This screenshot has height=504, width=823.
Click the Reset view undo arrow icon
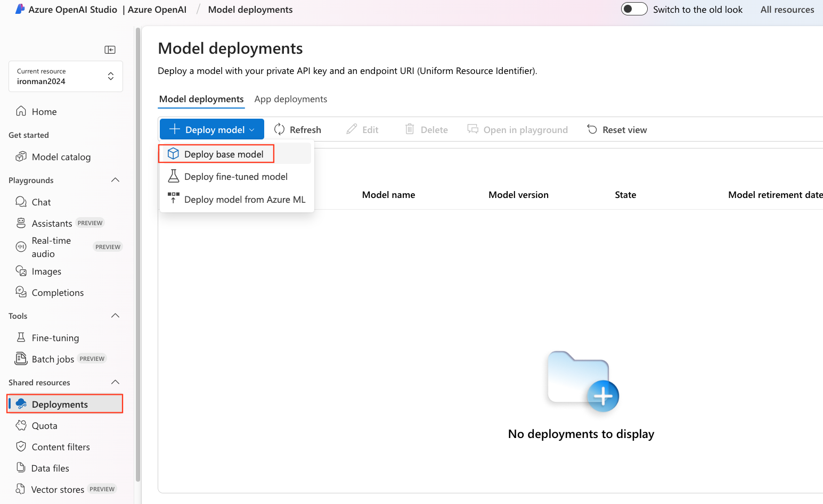click(x=592, y=129)
